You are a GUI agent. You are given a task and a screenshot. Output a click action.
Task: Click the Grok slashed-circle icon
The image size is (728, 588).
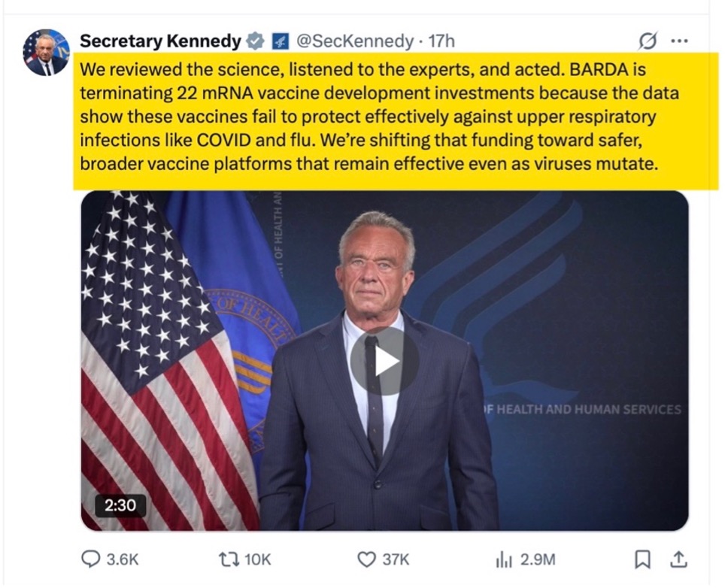tap(646, 41)
